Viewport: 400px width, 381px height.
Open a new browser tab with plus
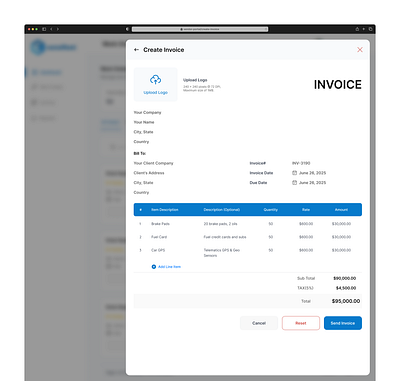(x=364, y=29)
